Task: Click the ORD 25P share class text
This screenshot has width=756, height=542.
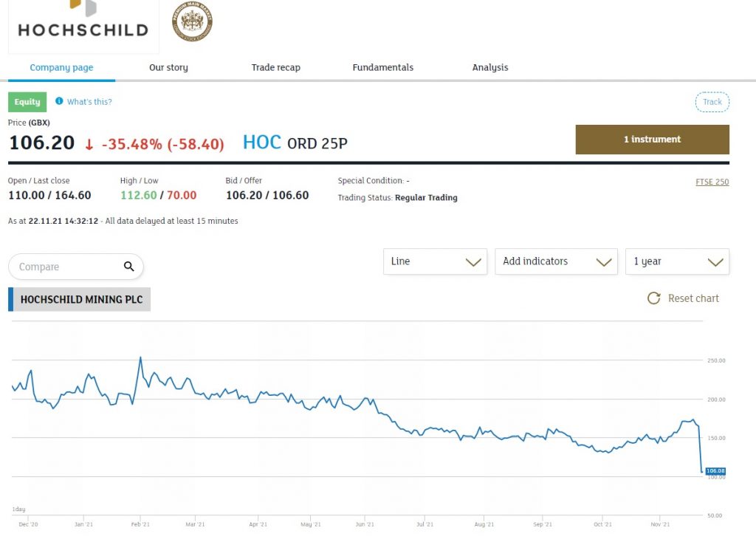Action: pos(317,144)
